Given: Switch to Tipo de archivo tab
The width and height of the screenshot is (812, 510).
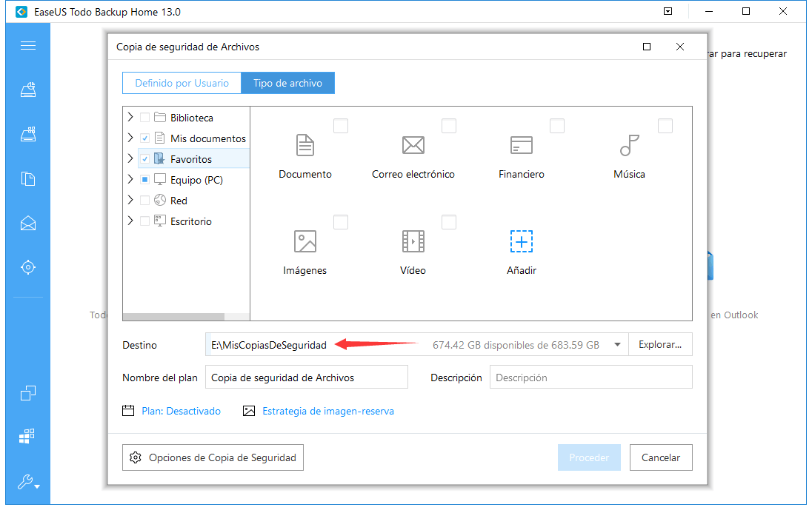Looking at the screenshot, I should [x=288, y=83].
